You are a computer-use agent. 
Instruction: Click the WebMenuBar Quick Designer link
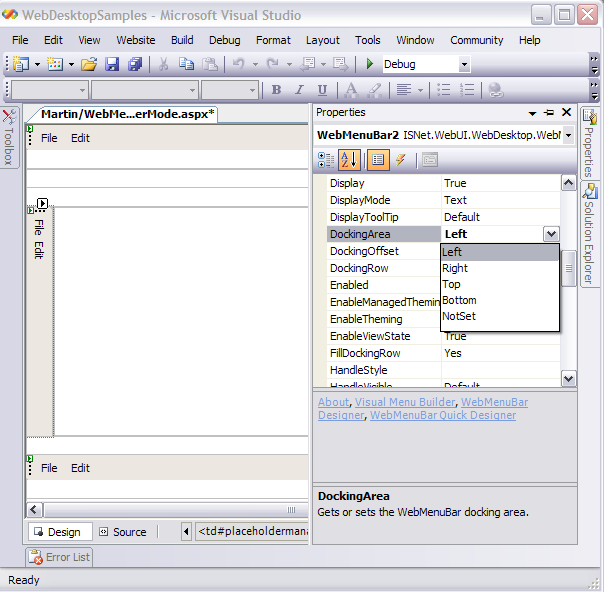pyautogui.click(x=443, y=415)
